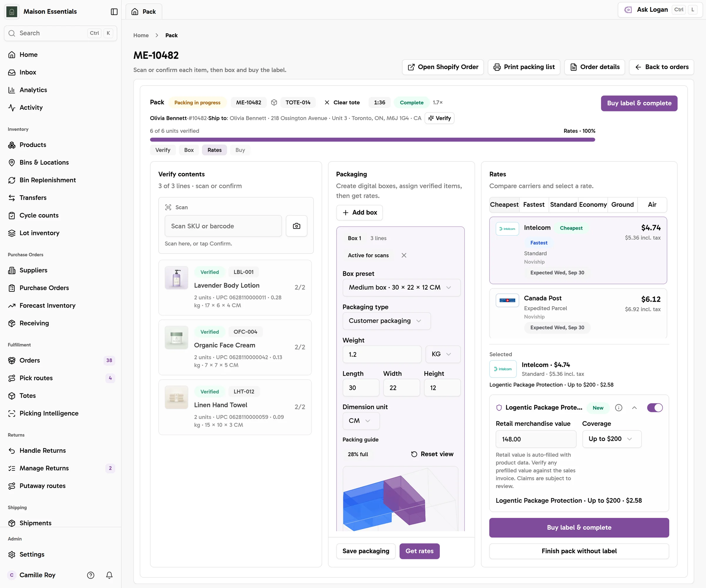Open Transfers page
The height and width of the screenshot is (588, 706).
(61, 198)
